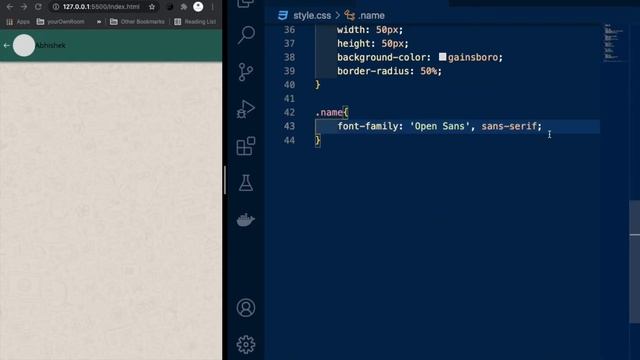Click the background-color property

tap(381, 57)
